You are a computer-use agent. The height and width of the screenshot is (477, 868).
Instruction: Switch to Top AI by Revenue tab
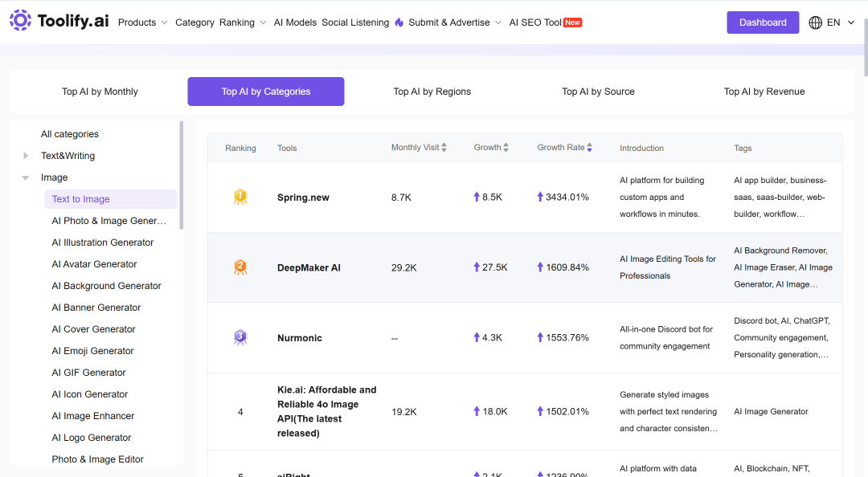click(764, 92)
